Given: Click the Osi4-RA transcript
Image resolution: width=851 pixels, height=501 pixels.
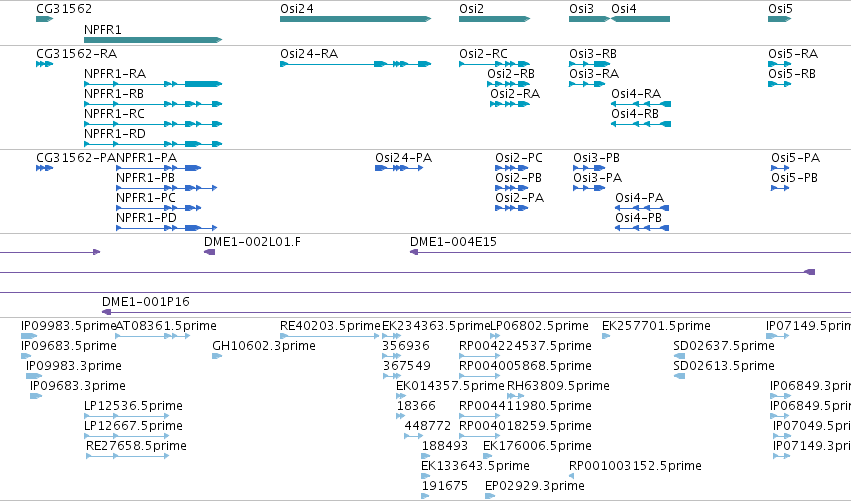Looking at the screenshot, I should (x=641, y=104).
